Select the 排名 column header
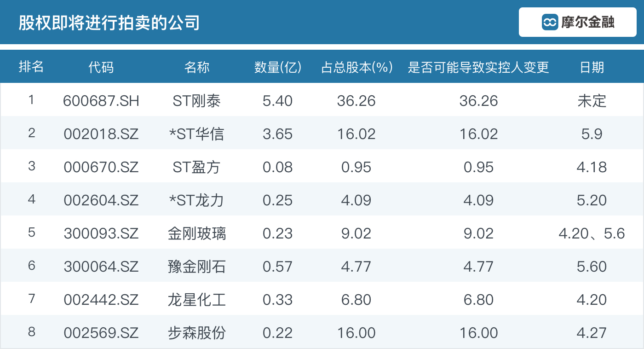644x349 pixels. 31,67
